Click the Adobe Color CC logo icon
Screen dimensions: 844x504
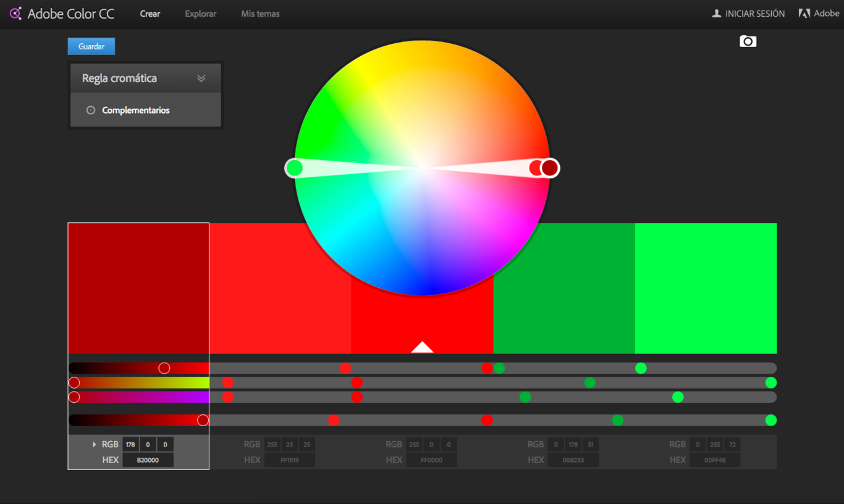pos(16,13)
